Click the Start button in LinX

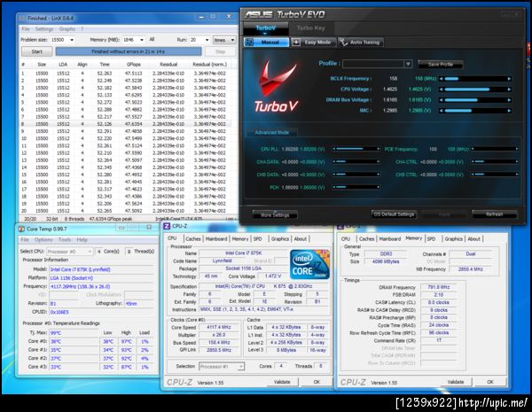(37, 51)
